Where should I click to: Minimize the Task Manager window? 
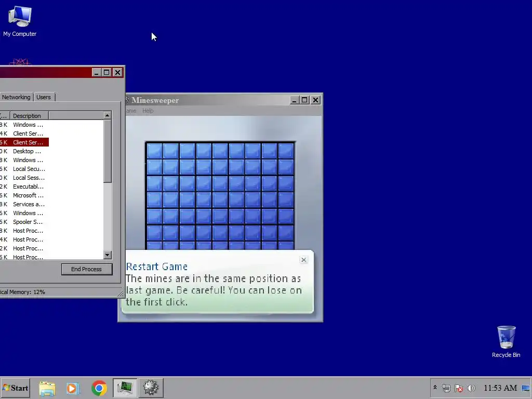[x=96, y=72]
